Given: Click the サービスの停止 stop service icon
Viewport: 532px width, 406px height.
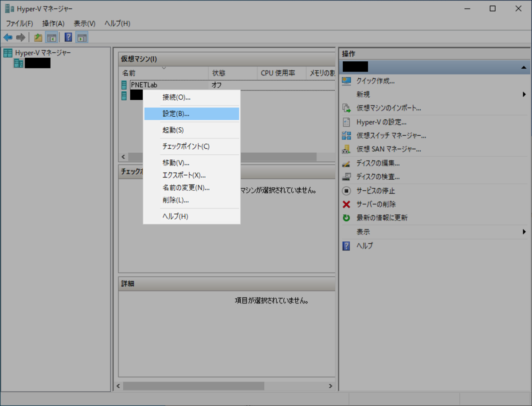Looking at the screenshot, I should (x=346, y=190).
